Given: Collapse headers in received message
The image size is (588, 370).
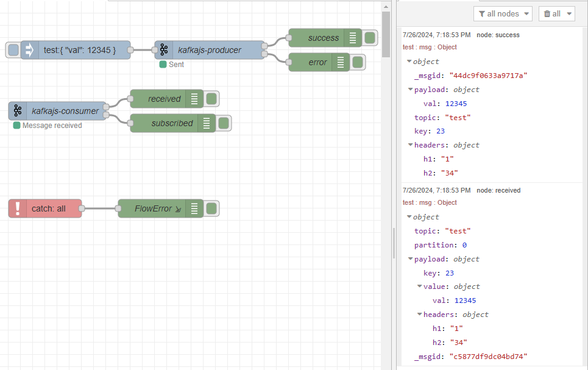Looking at the screenshot, I should [x=420, y=315].
